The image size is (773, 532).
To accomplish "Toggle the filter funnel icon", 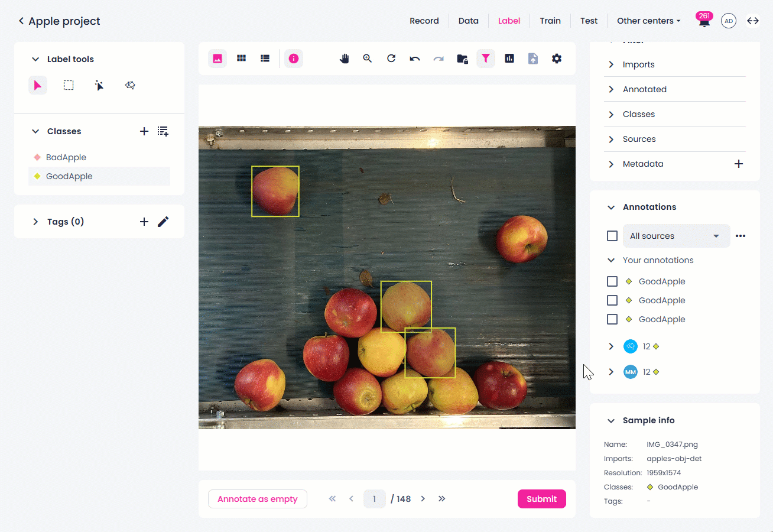I will (486, 59).
